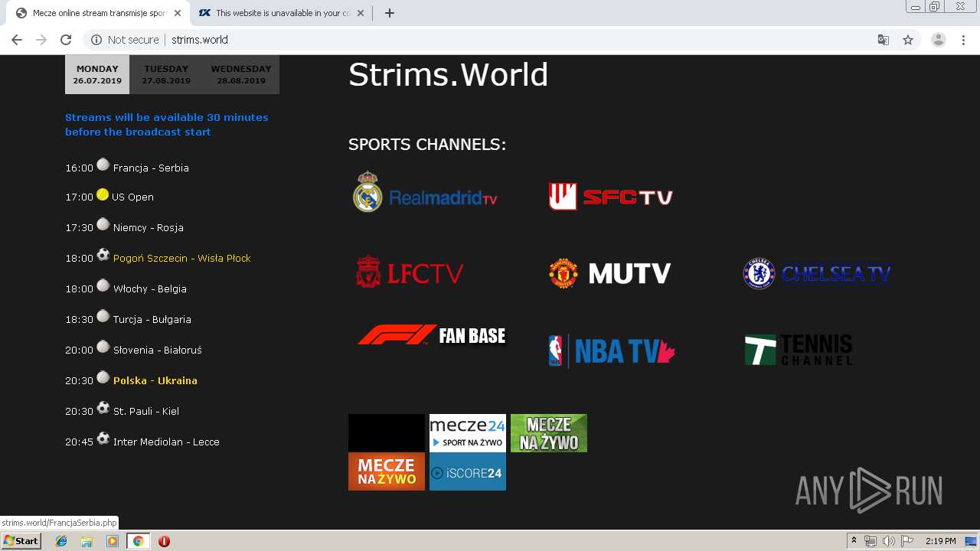Image resolution: width=980 pixels, height=551 pixels.
Task: Open a new browser tab
Action: tap(390, 13)
